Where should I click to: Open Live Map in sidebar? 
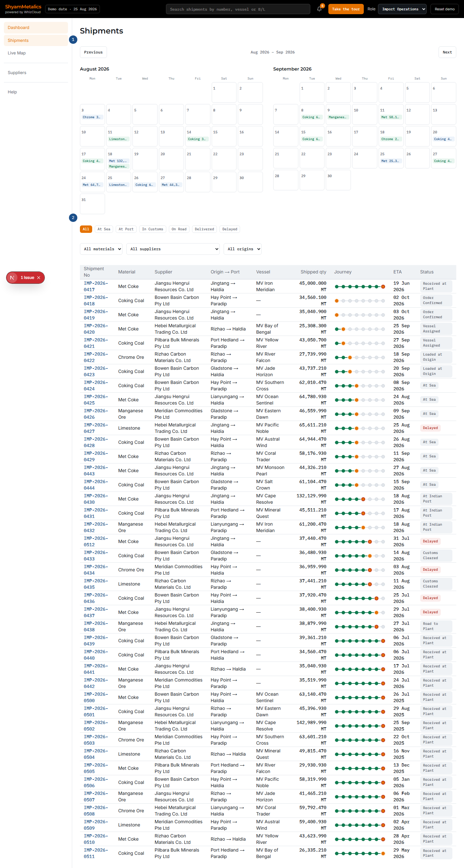coord(36,53)
